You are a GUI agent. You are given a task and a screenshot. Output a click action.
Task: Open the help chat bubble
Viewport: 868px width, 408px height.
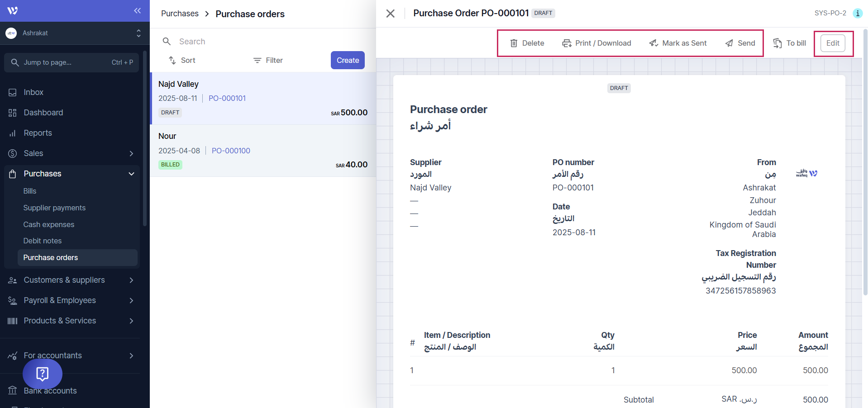[43, 374]
